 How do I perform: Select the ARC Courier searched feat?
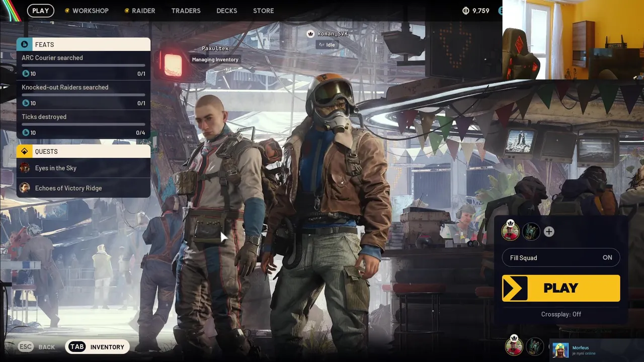click(x=84, y=65)
